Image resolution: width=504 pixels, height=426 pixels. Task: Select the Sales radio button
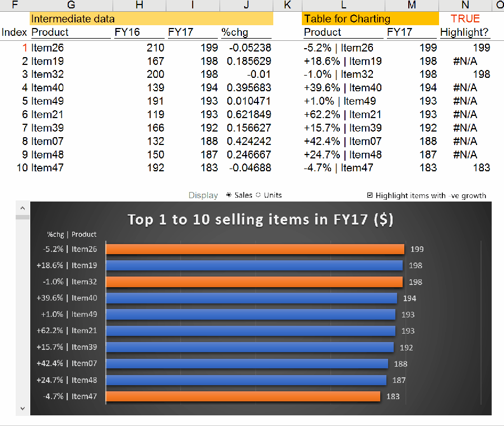pos(229,195)
